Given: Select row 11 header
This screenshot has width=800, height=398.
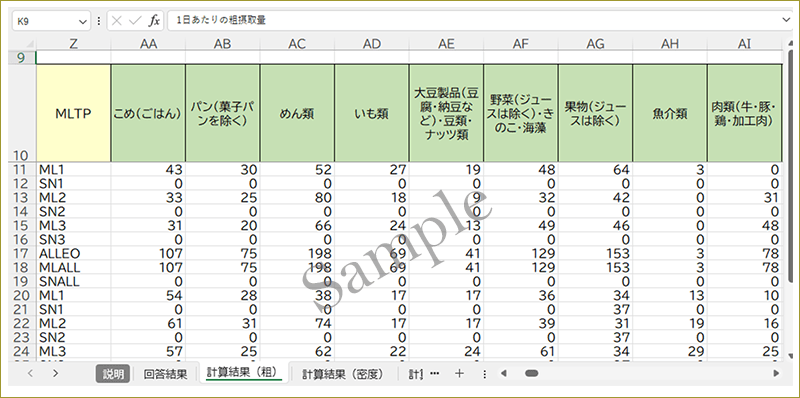Looking at the screenshot, I should (23, 169).
